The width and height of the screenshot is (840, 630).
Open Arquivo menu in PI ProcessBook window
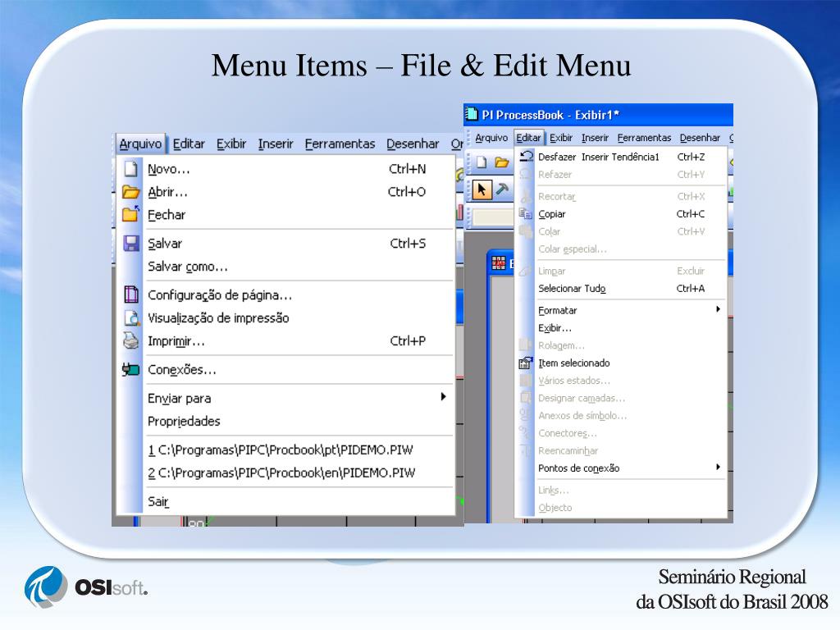tap(491, 138)
